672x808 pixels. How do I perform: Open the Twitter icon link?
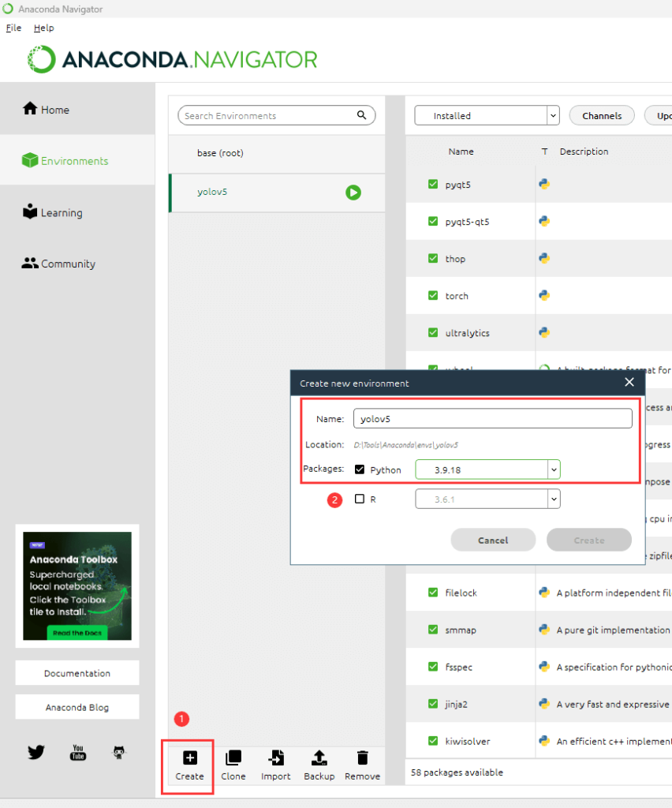tap(36, 752)
